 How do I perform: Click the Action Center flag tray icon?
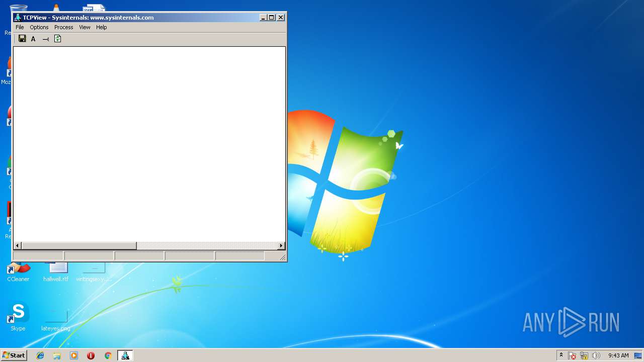(x=573, y=355)
